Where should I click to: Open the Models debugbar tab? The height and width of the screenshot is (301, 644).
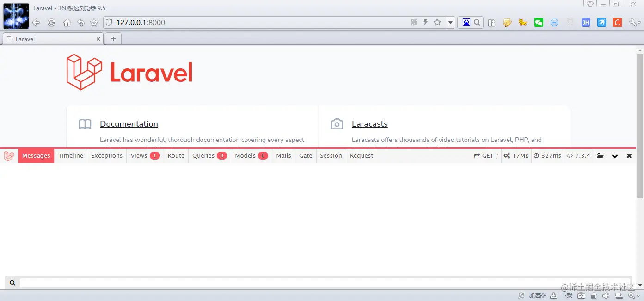[251, 156]
